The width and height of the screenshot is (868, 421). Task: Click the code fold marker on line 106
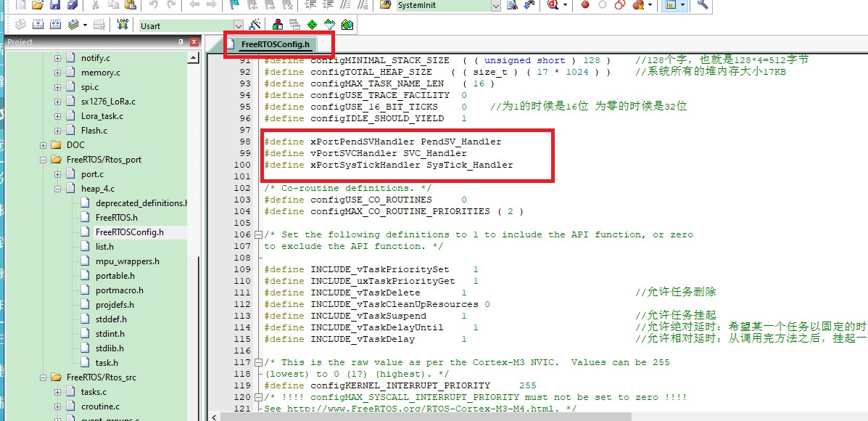tap(258, 235)
